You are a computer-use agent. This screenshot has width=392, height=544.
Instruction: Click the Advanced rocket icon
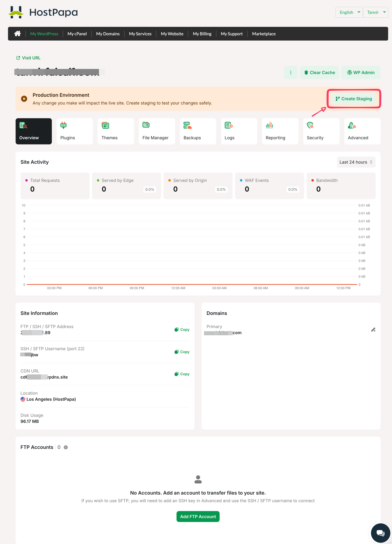click(352, 125)
